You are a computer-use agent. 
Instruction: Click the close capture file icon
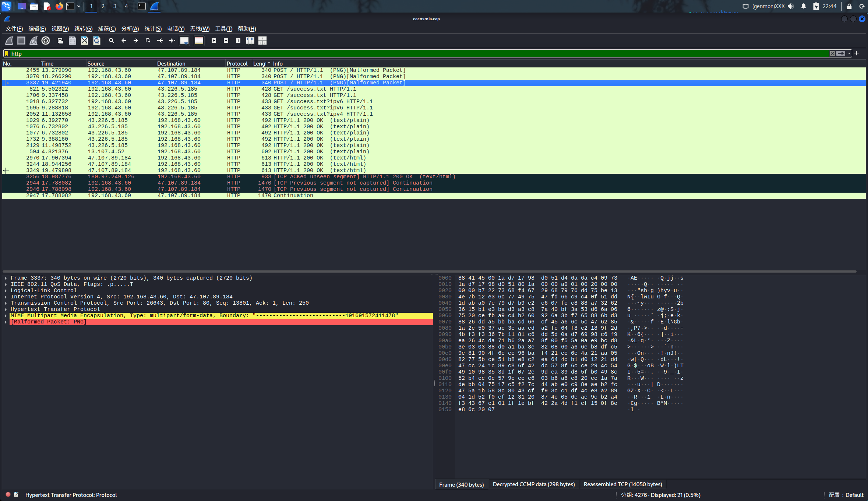pos(85,41)
